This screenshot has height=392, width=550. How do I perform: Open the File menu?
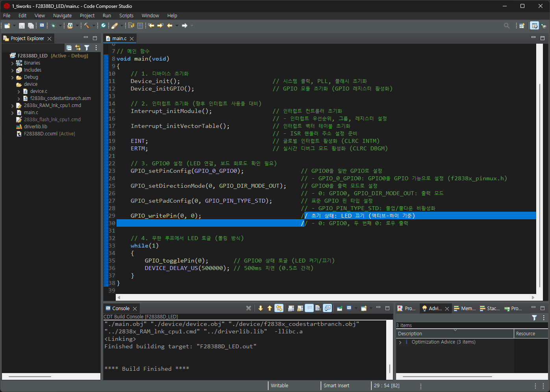[x=7, y=16]
